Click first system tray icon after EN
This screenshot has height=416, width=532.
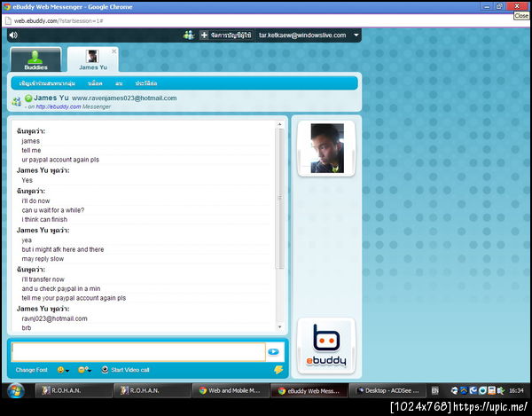coord(455,390)
